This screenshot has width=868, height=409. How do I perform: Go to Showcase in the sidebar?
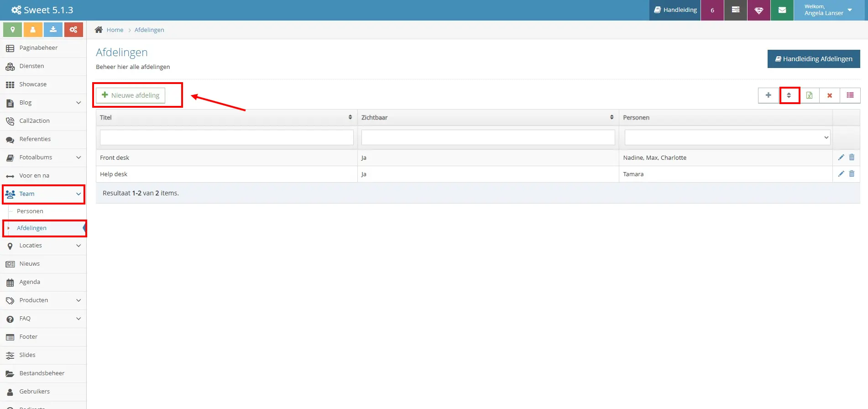(43, 84)
